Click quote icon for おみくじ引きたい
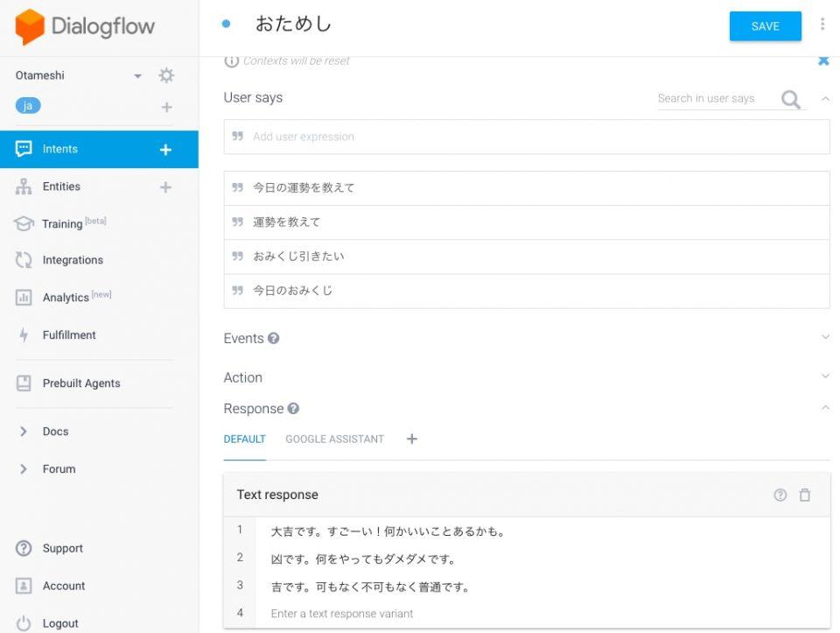 pos(237,256)
